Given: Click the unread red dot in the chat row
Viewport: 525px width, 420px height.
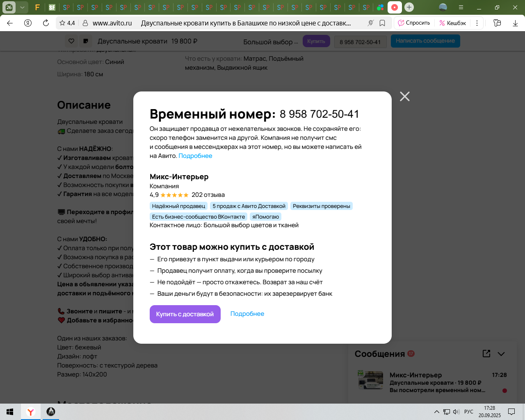Looking at the screenshot, I should (x=504, y=390).
